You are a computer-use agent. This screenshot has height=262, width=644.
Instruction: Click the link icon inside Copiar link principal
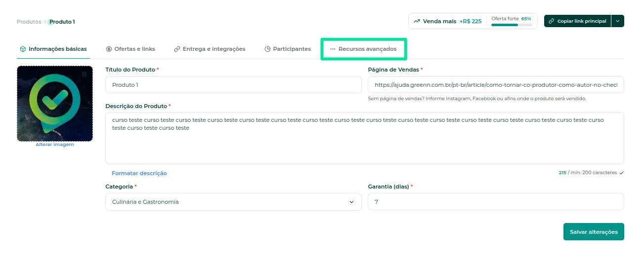(552, 21)
